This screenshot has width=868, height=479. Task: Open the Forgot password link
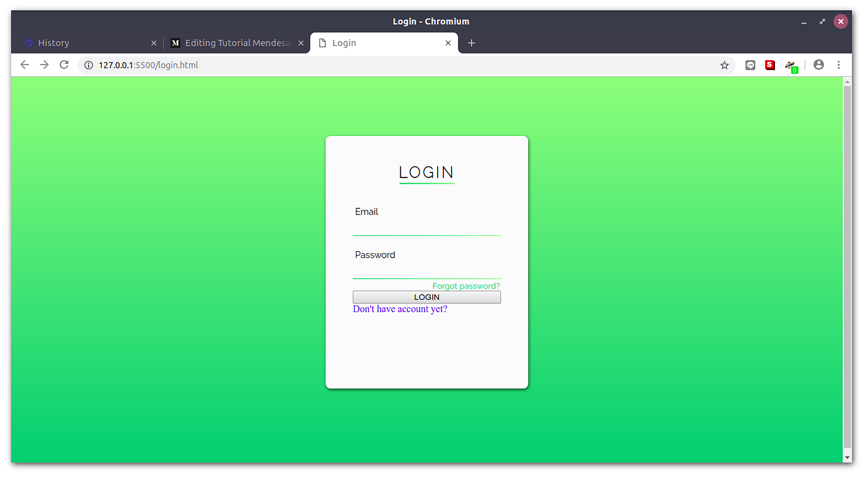466,286
